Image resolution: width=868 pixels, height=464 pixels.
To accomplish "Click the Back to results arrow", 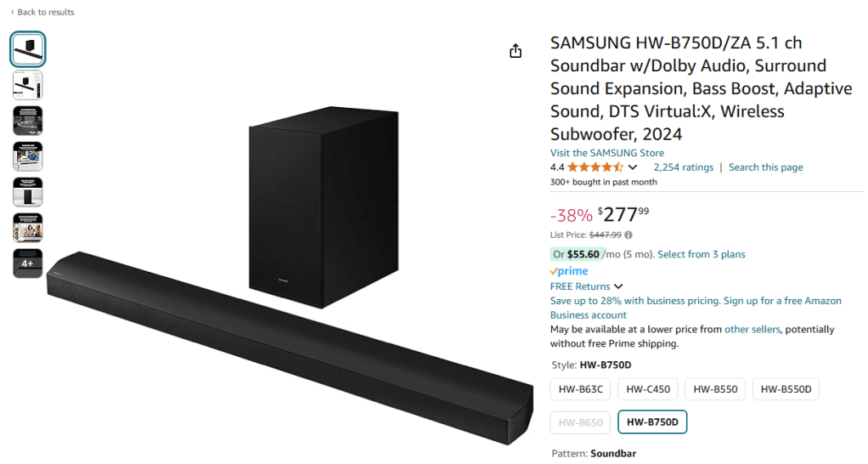I will (13, 12).
